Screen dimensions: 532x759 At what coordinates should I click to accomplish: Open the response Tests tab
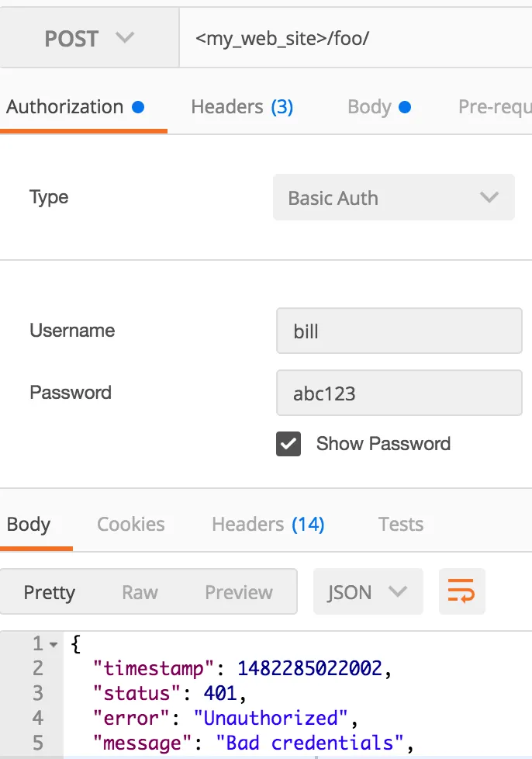pyautogui.click(x=400, y=525)
